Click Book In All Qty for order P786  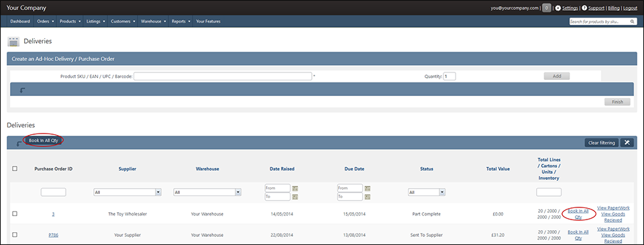click(x=578, y=235)
